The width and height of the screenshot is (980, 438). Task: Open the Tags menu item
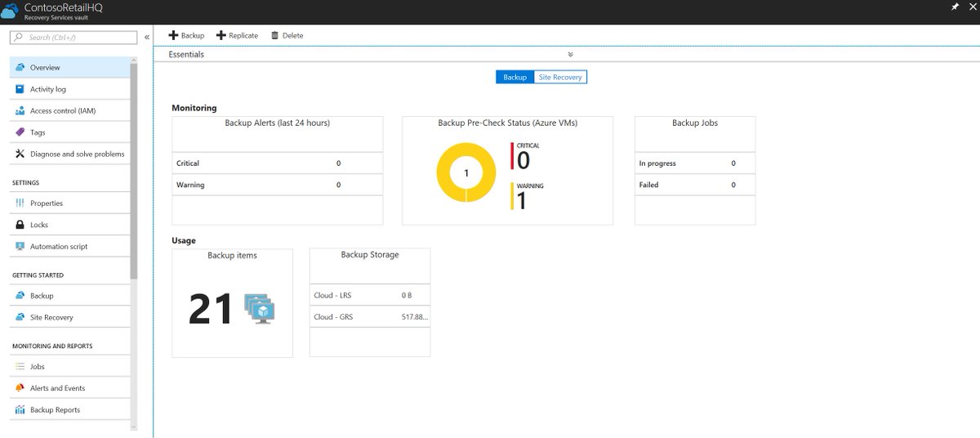click(x=69, y=132)
